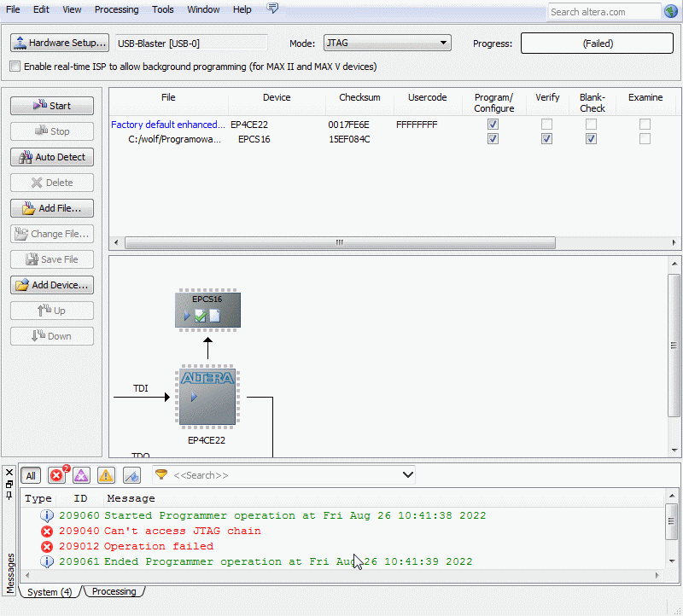Open the Processing menu
This screenshot has width=683, height=616.
pyautogui.click(x=116, y=9)
